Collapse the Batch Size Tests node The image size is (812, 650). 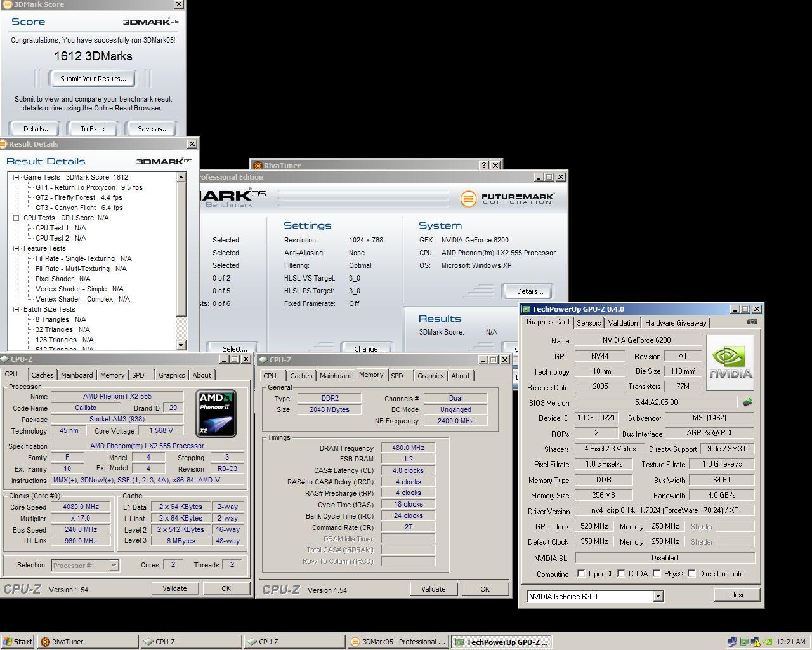coord(17,309)
